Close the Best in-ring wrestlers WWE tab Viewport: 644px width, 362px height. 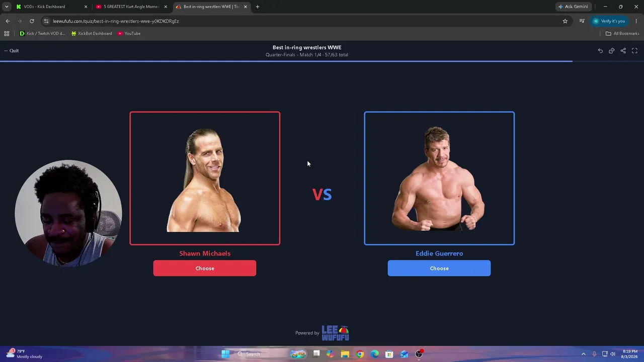click(x=246, y=7)
